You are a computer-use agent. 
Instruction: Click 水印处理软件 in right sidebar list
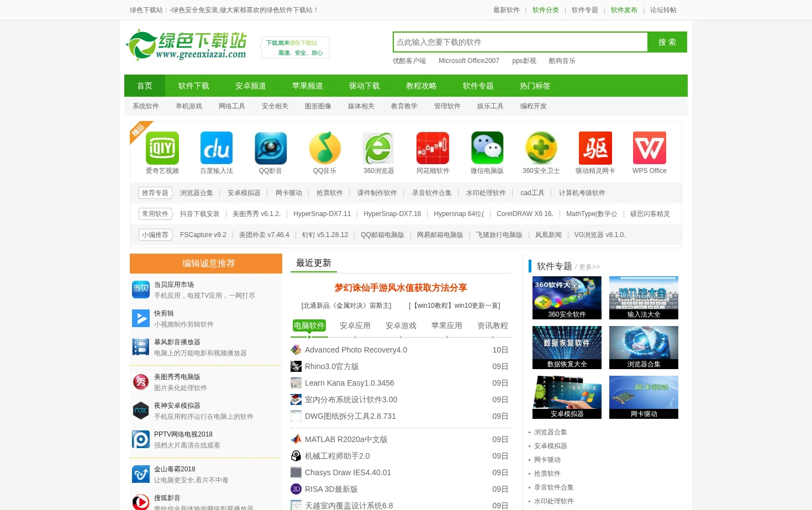tap(554, 501)
